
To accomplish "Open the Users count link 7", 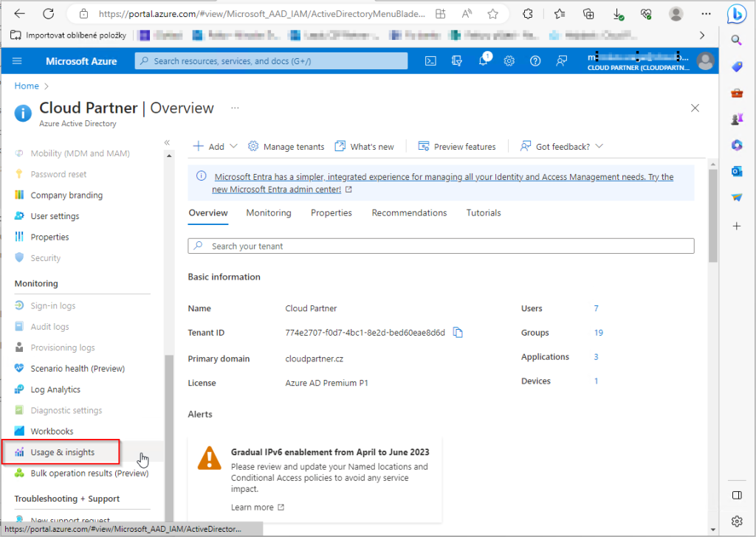I will pos(596,308).
